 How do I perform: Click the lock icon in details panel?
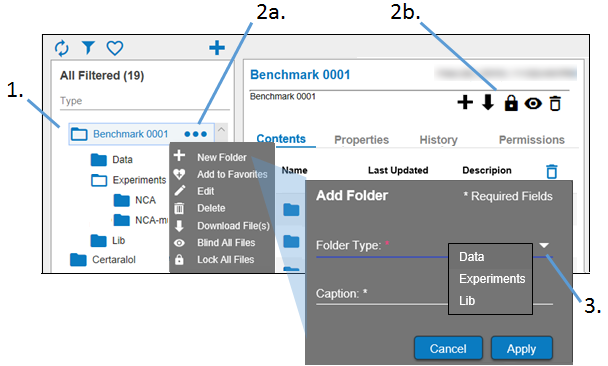511,103
